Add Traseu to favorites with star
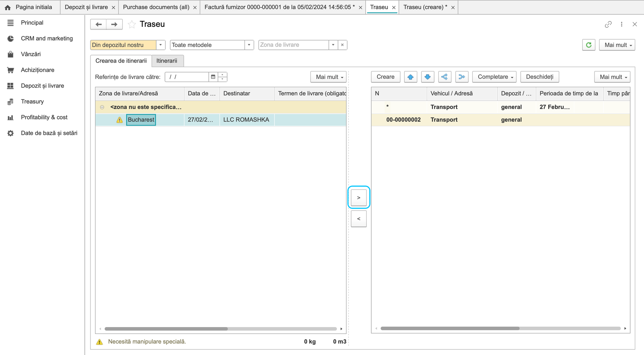The image size is (644, 355). click(132, 24)
